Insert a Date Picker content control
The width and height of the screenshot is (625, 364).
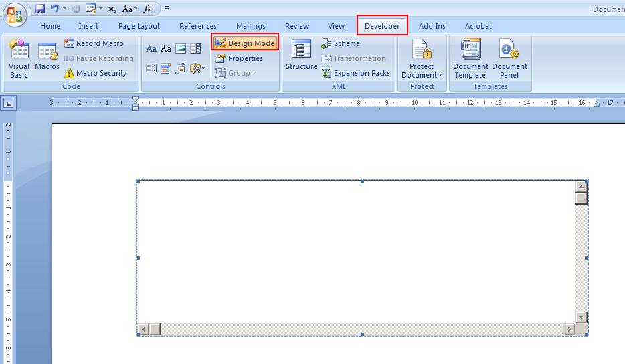(x=166, y=68)
